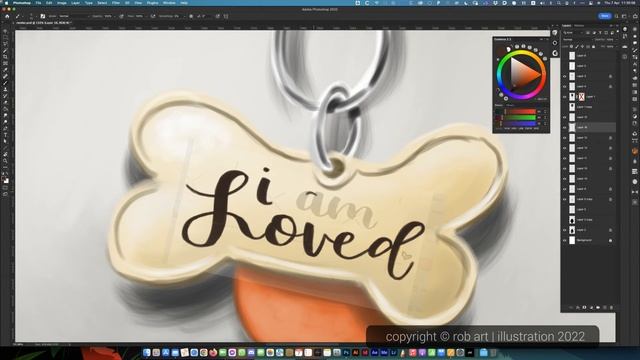Open the orange Coolorus panel icon in right dock
The image size is (640, 360).
point(635,151)
